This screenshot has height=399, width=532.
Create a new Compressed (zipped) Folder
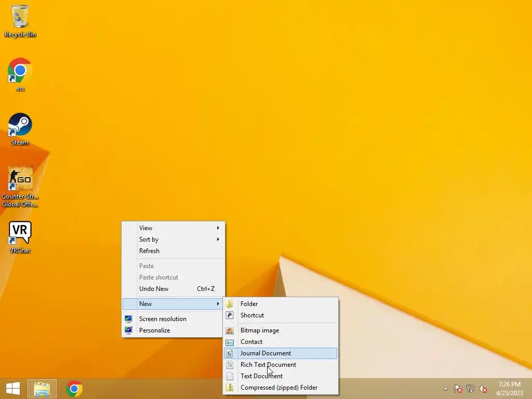281,388
